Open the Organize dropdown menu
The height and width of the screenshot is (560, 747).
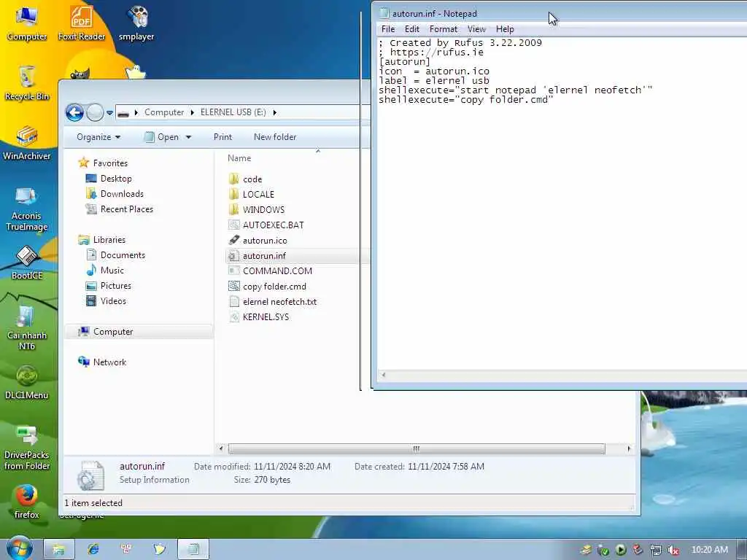[98, 137]
